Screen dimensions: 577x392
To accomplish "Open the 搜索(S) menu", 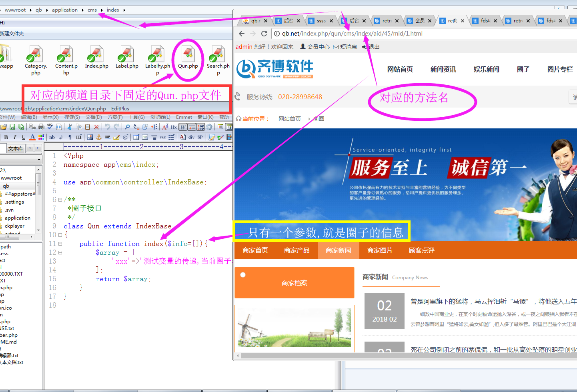I will point(72,117).
